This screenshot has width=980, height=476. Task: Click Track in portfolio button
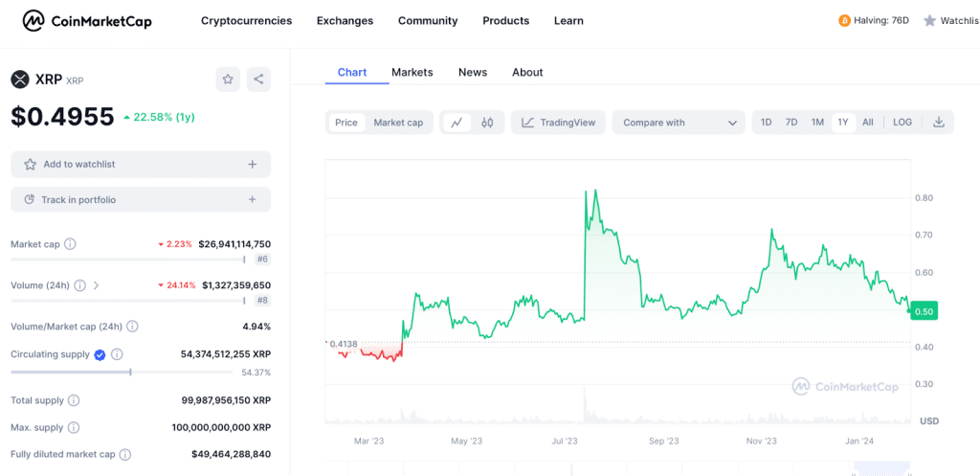[141, 200]
